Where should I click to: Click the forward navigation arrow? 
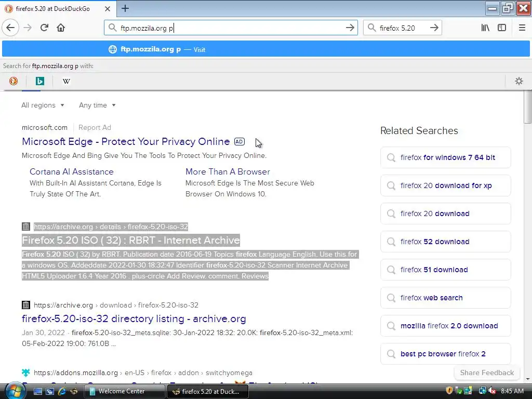click(x=28, y=28)
